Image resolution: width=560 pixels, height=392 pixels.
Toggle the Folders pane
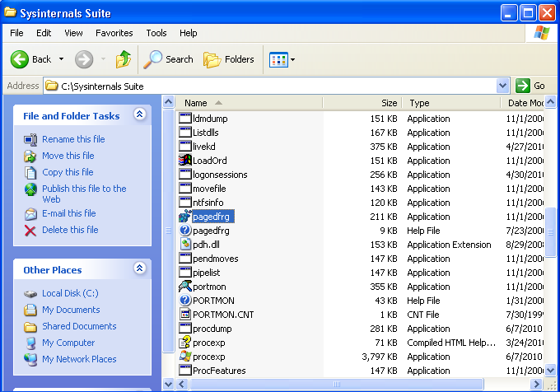click(x=229, y=59)
